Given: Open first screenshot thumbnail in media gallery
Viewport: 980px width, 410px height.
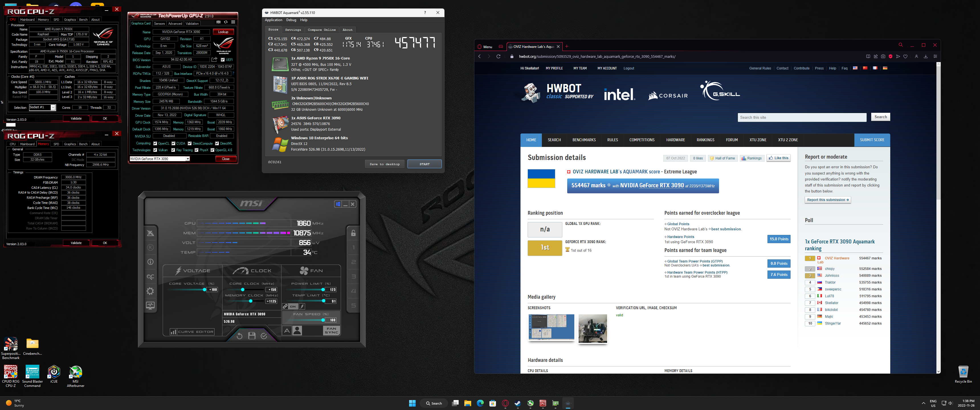Looking at the screenshot, I should click(x=551, y=327).
